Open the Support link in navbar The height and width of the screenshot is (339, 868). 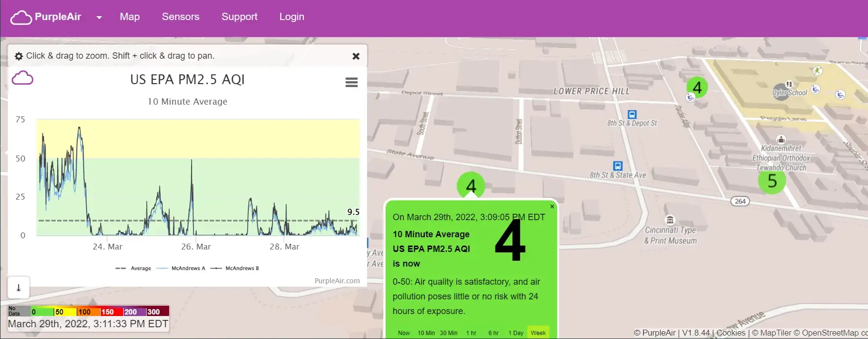(x=239, y=17)
